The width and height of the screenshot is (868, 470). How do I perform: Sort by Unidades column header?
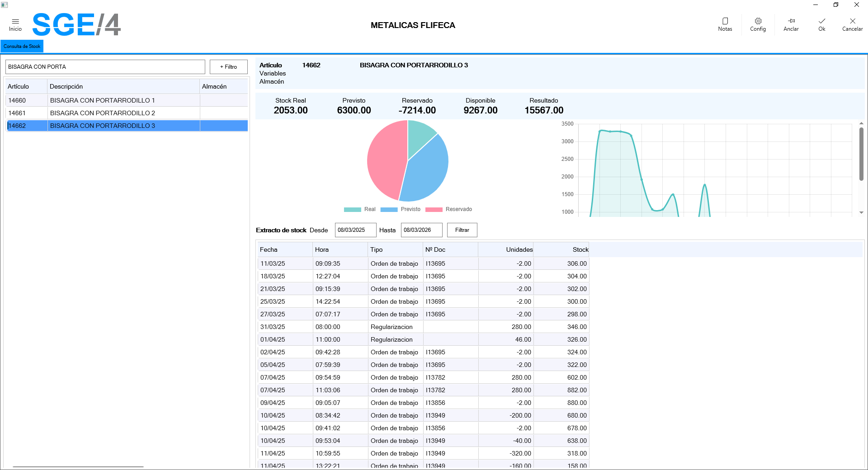coord(519,249)
